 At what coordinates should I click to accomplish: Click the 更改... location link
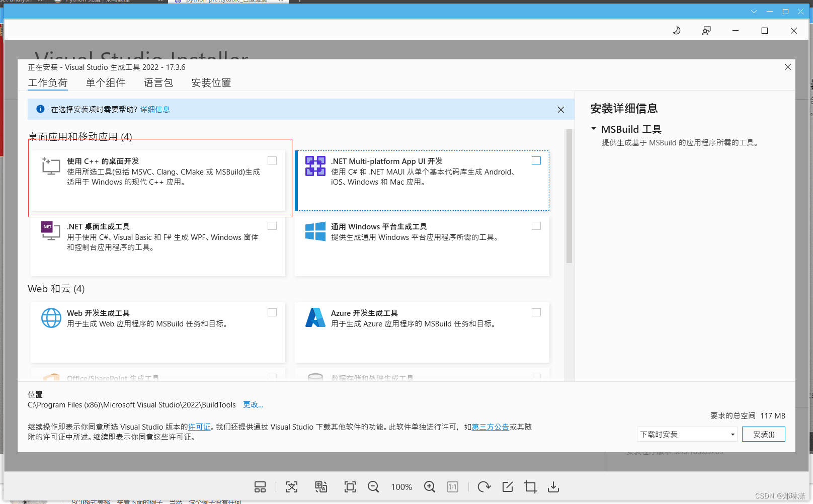[x=253, y=404]
